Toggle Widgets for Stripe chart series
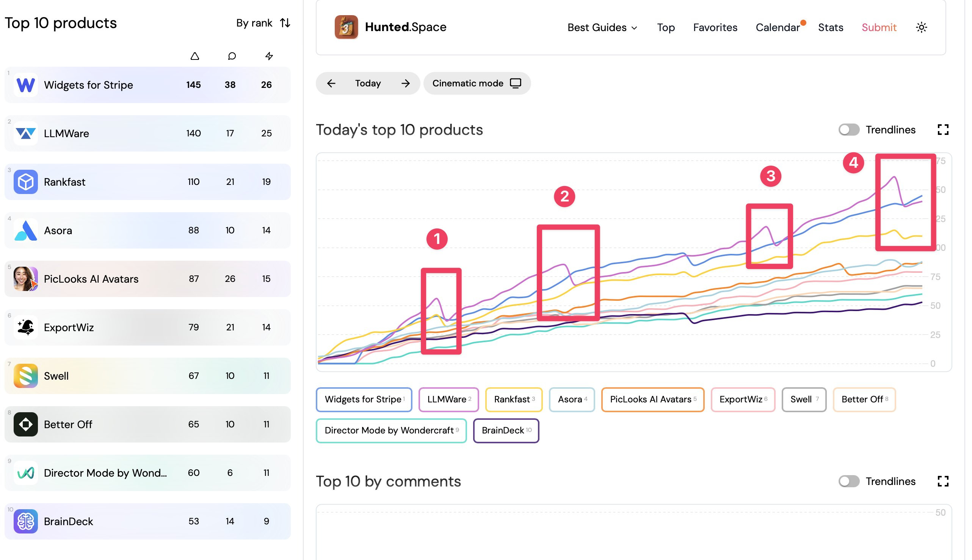This screenshot has height=560, width=972. [x=364, y=399]
